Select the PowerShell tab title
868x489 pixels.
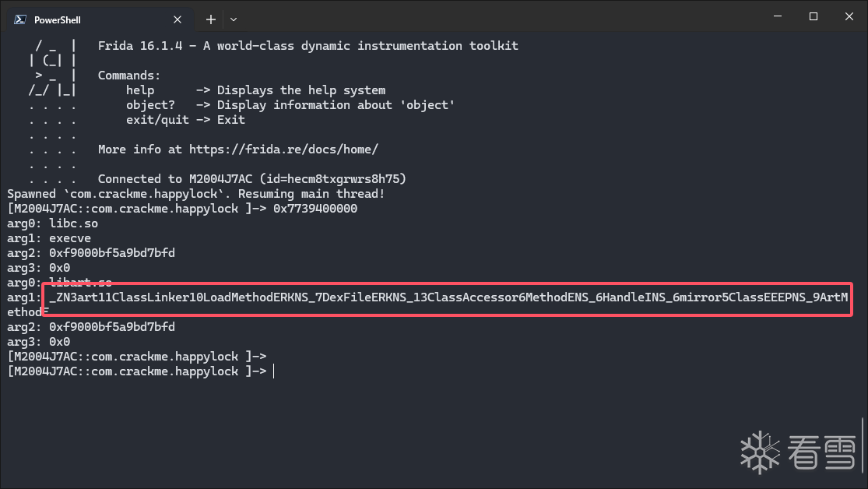[57, 19]
